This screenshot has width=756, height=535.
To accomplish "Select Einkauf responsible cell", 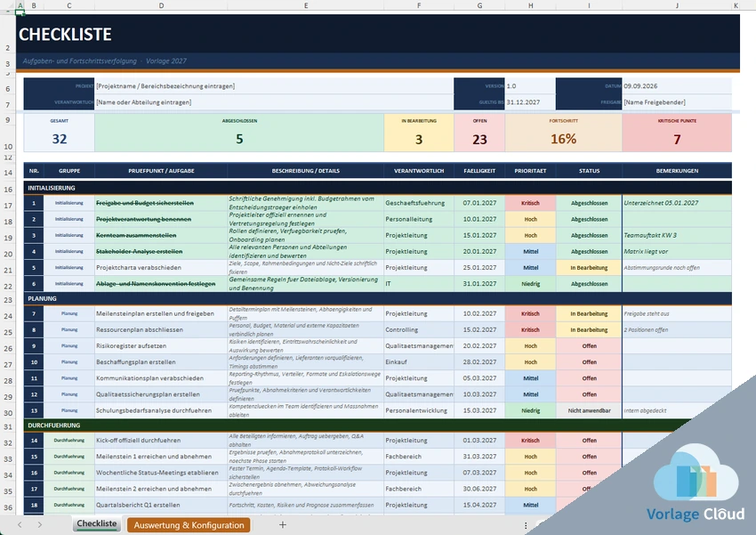I will (419, 361).
